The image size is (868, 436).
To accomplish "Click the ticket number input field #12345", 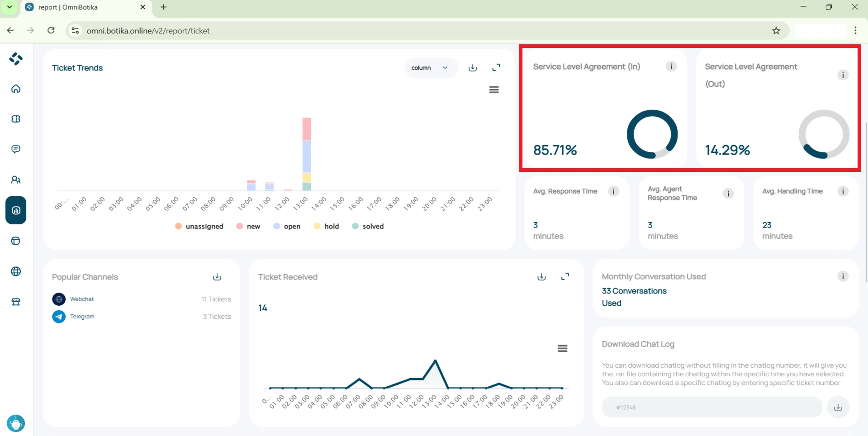I will (x=712, y=408).
